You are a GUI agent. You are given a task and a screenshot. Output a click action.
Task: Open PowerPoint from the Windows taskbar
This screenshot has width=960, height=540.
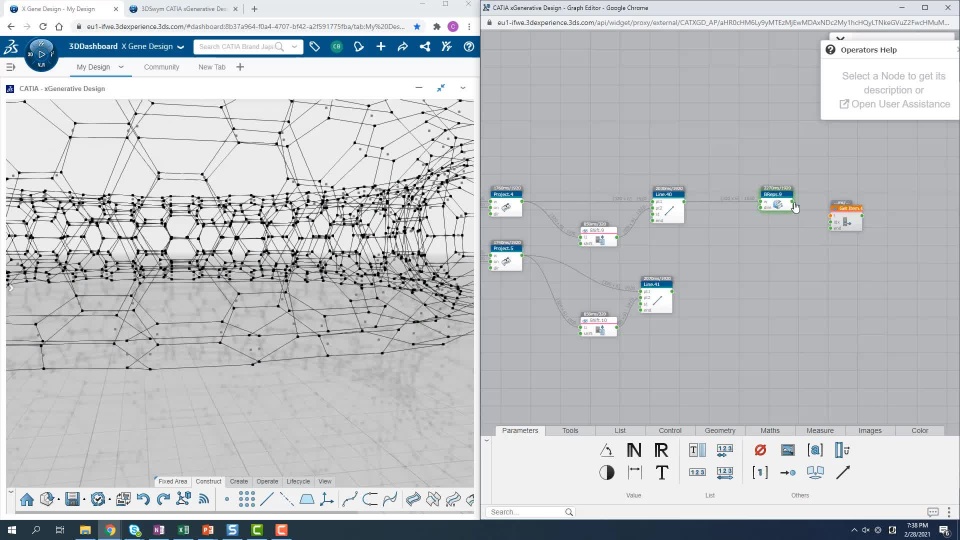point(208,530)
